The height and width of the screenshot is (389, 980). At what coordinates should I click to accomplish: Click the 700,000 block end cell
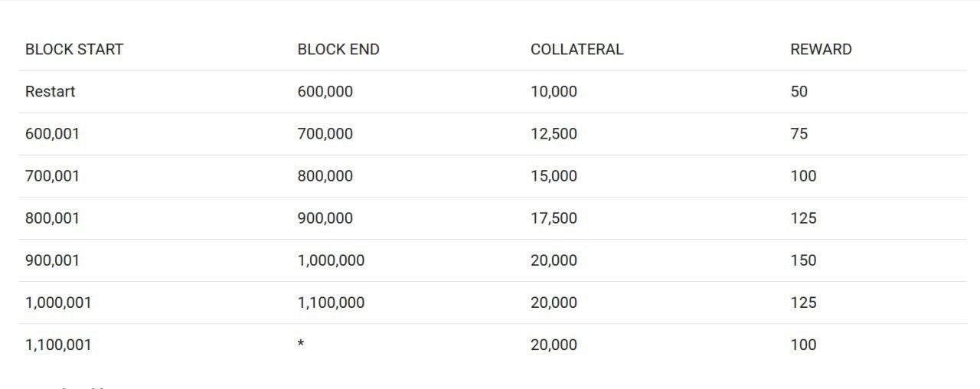(x=325, y=134)
